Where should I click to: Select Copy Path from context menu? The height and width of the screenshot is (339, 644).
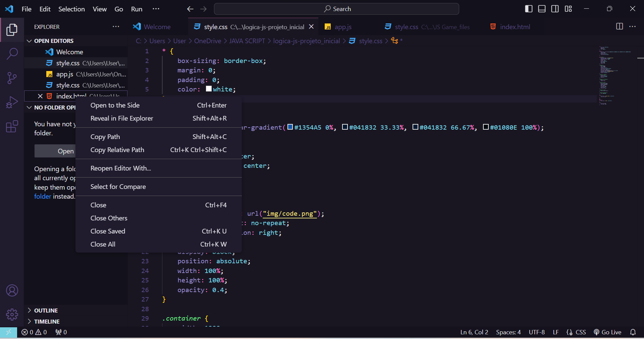[159, 137]
